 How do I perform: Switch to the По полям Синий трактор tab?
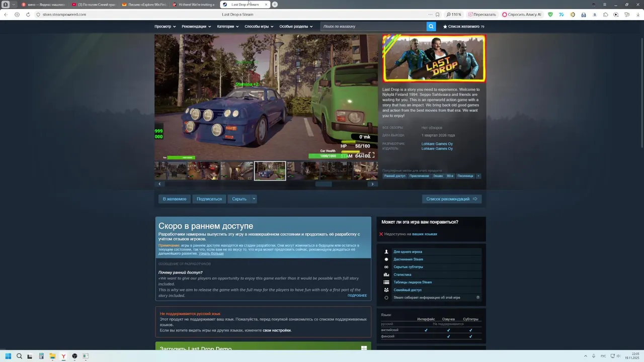point(94,5)
